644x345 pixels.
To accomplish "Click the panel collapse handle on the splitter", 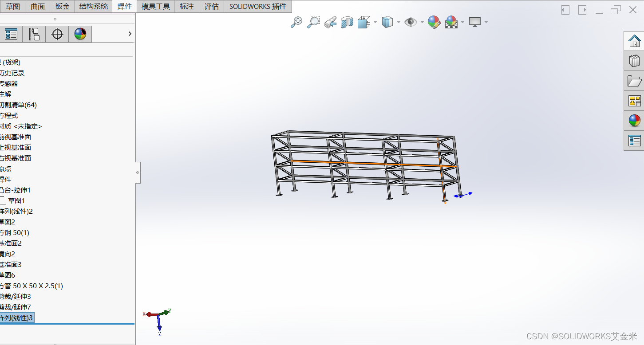I will (138, 172).
